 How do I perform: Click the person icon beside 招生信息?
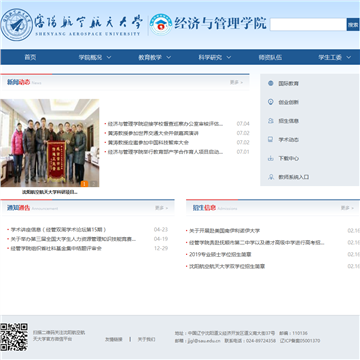(271, 121)
